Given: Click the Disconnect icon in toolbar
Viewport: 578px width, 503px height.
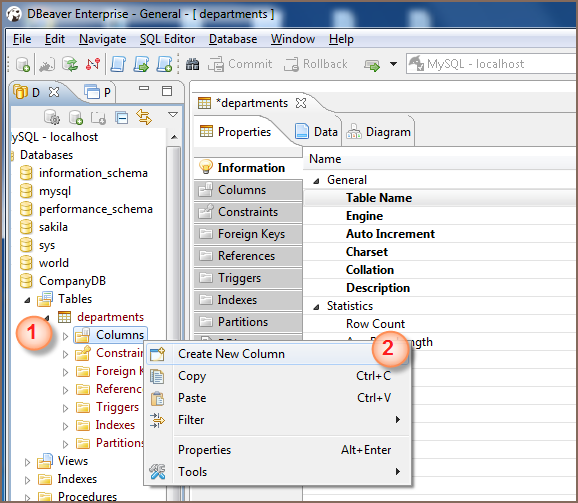Looking at the screenshot, I should tap(93, 64).
